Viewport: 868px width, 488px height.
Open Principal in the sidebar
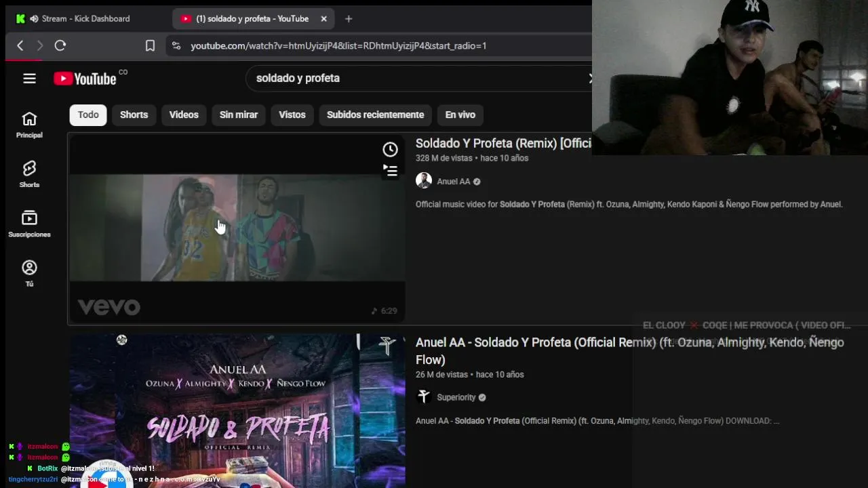[29, 125]
